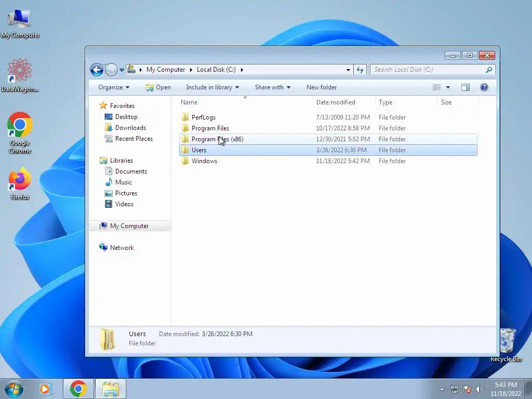Select Local Disk (C:) breadcrumb
This screenshot has width=532, height=399.
[x=216, y=70]
